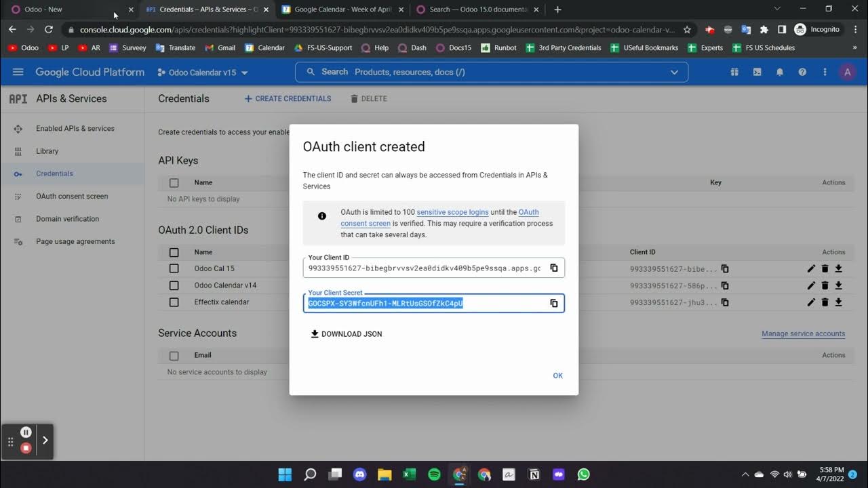Open the Google Cloud navigation menu

[18, 72]
